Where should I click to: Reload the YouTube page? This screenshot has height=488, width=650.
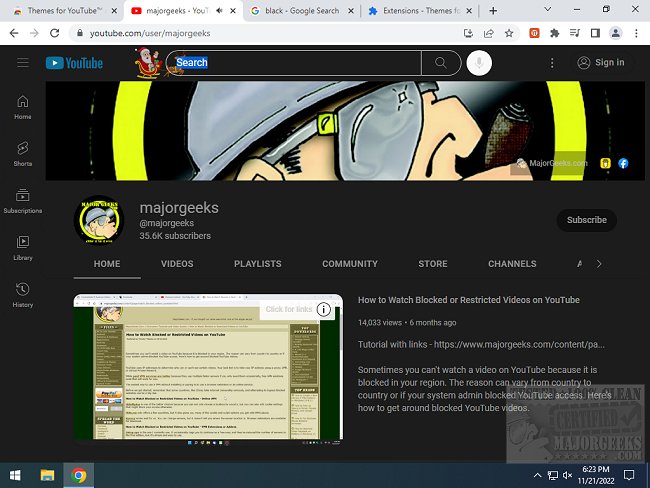click(54, 33)
